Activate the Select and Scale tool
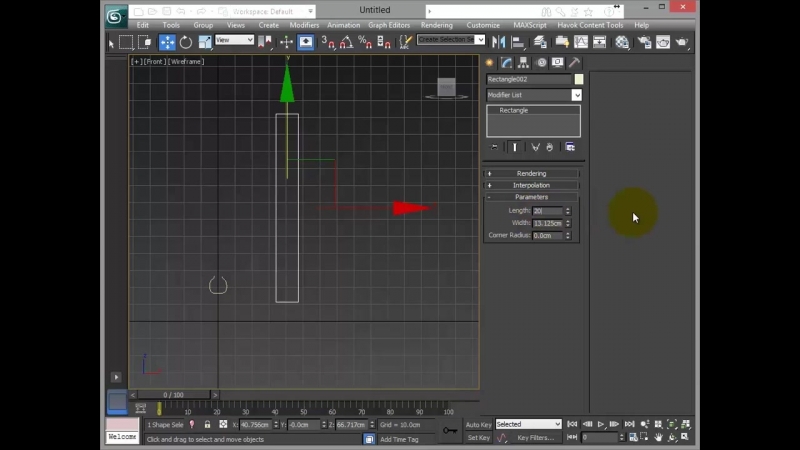800x450 pixels. coord(205,42)
